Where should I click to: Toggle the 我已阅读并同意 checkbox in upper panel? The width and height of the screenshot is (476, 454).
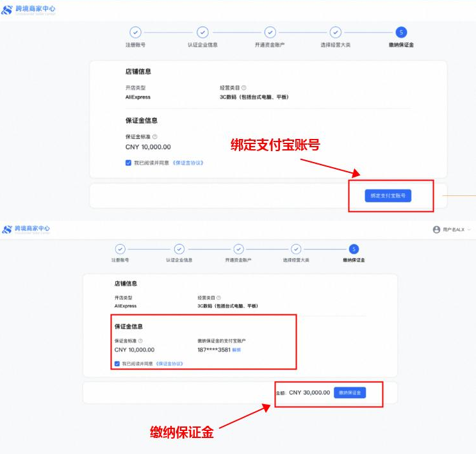tap(128, 163)
